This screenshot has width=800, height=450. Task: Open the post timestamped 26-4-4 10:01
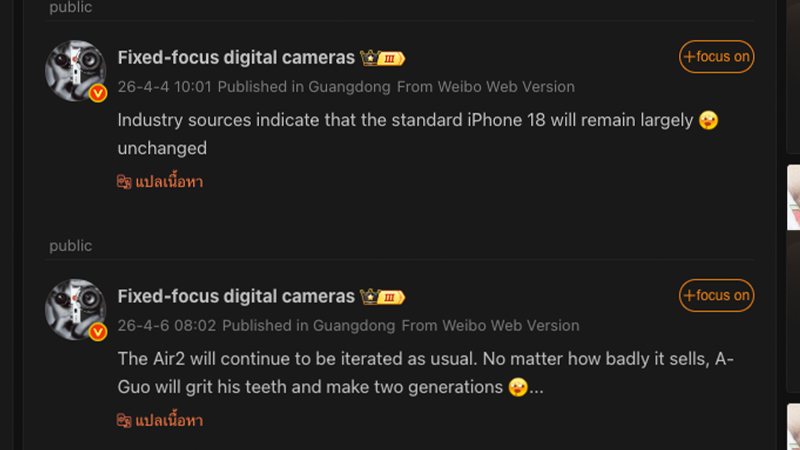point(164,87)
